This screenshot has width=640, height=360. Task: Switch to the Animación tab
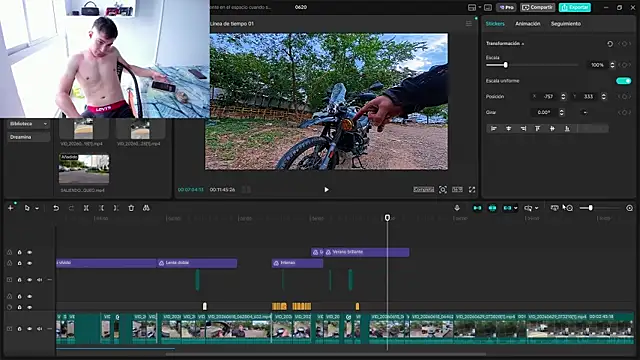pyautogui.click(x=527, y=24)
